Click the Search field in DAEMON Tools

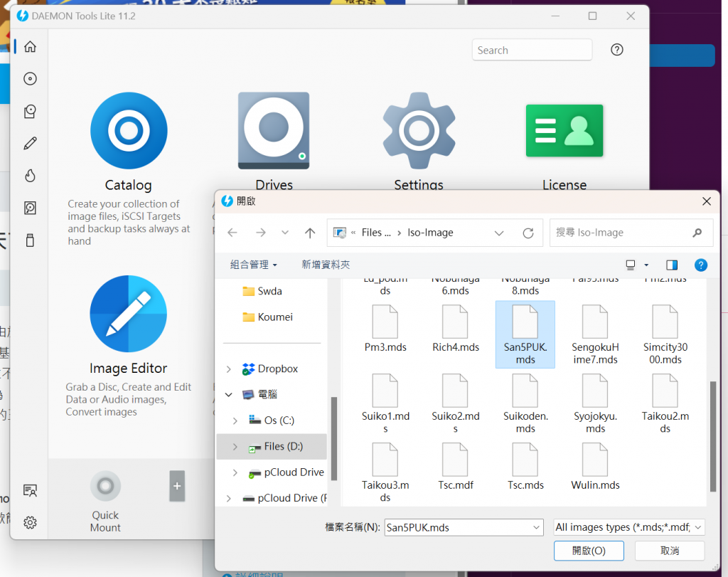click(x=532, y=50)
